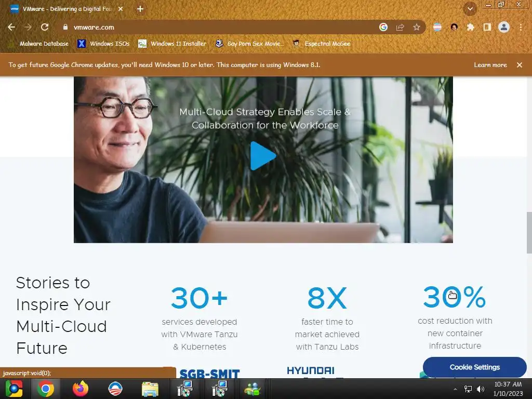532x399 pixels.
Task: Open the Malware Database bookmark
Action: [x=44, y=44]
